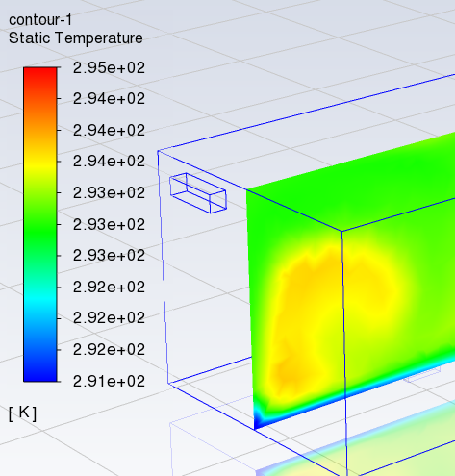Click the dark blue bottom-left corner of contour plane
Image resolution: width=455 pixels, height=476 pixels.
259,421
